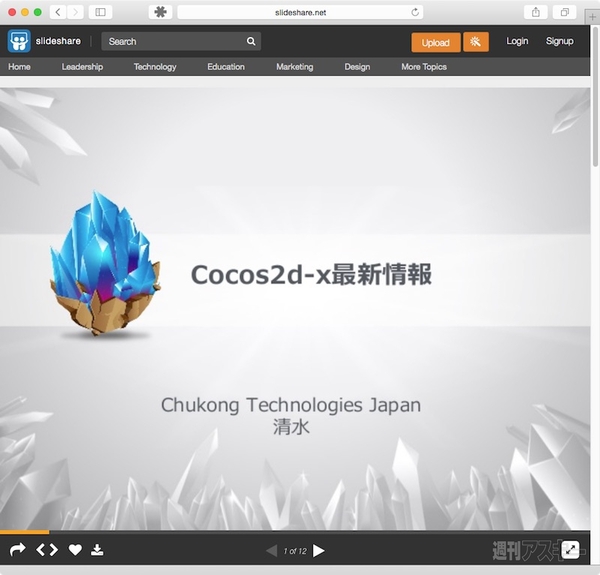This screenshot has width=600, height=575.
Task: Go to the Home menu item
Action: pos(20,67)
